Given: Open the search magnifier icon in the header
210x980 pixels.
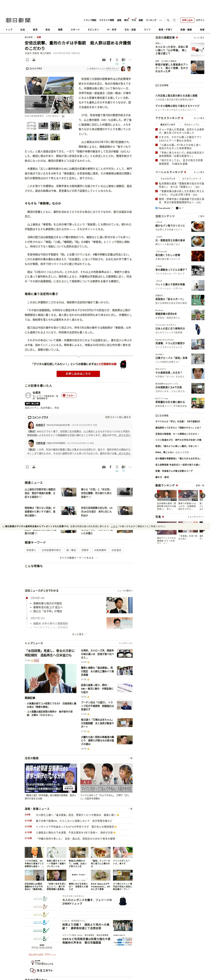Looking at the screenshot, I should click(168, 20).
